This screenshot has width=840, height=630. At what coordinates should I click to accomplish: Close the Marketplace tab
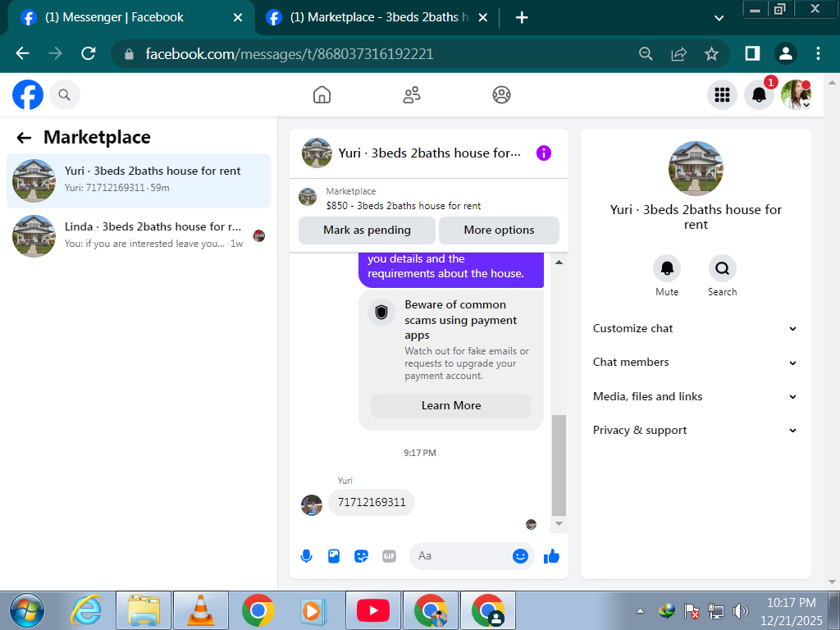point(482,18)
